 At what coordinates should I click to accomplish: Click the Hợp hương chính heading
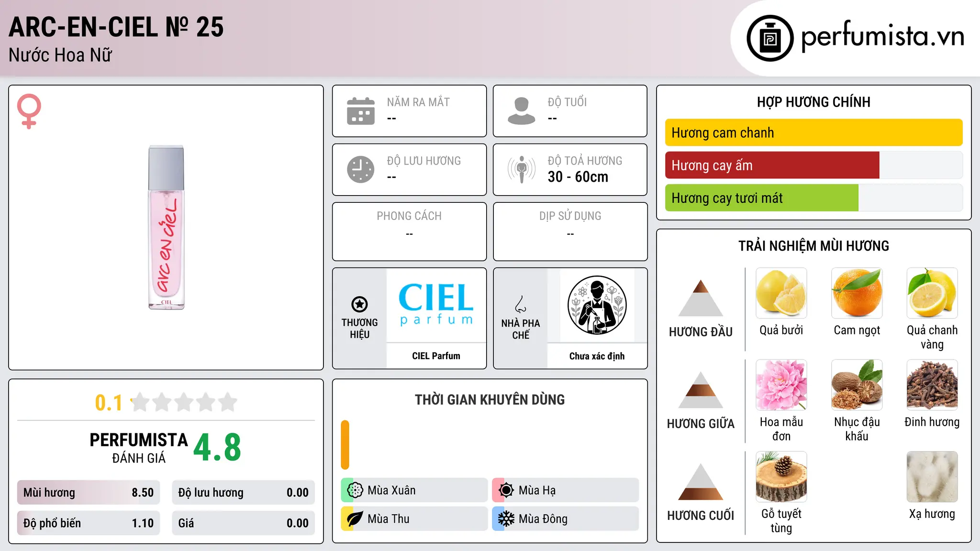pos(813,102)
